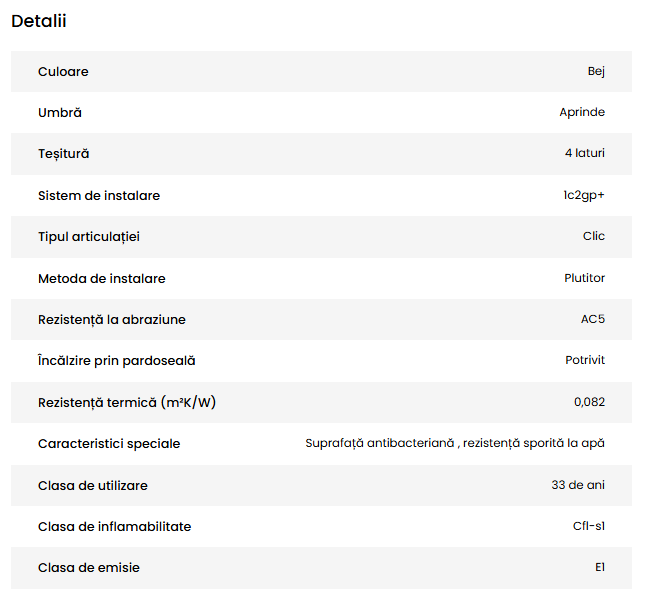Select the 33 de ani value
The width and height of the screenshot is (645, 603).
pos(578,485)
